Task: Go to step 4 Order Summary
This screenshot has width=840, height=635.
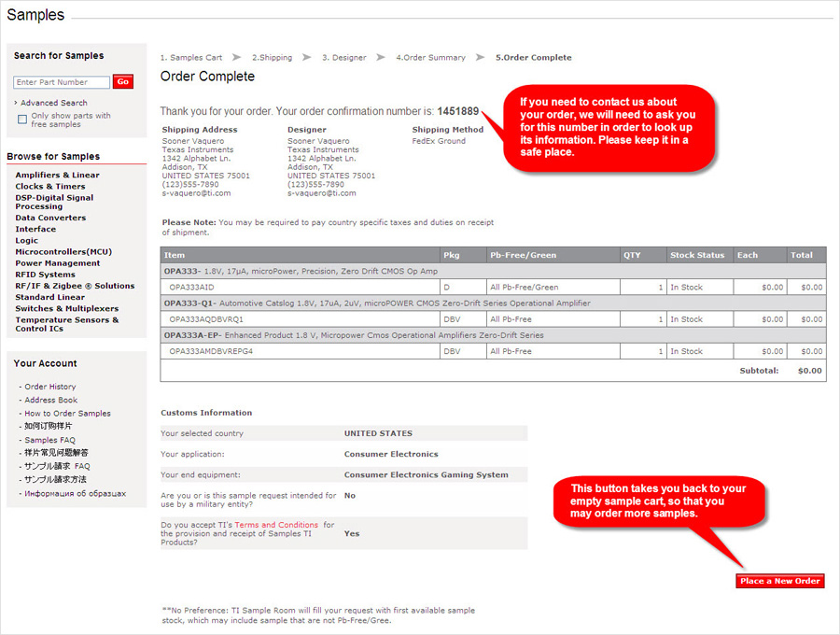Action: pyautogui.click(x=430, y=58)
